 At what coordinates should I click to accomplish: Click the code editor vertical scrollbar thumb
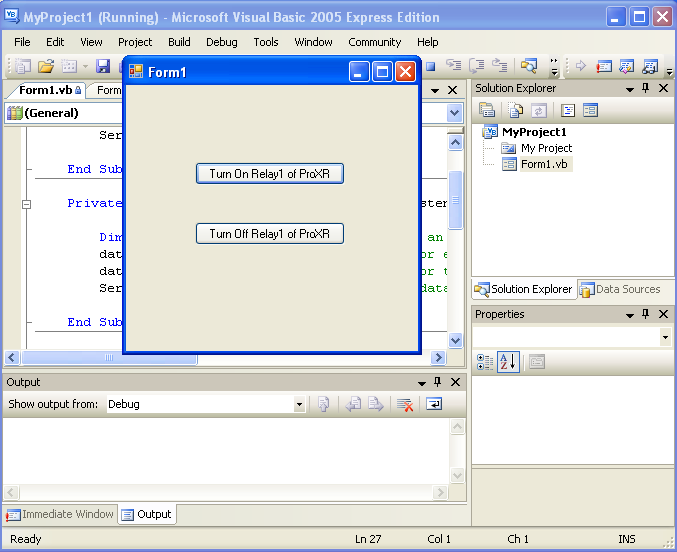(455, 200)
